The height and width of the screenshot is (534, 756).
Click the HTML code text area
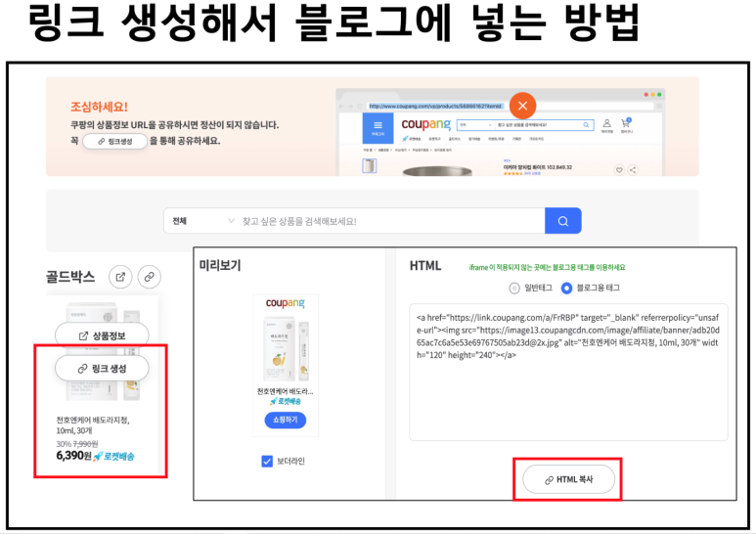(568, 372)
